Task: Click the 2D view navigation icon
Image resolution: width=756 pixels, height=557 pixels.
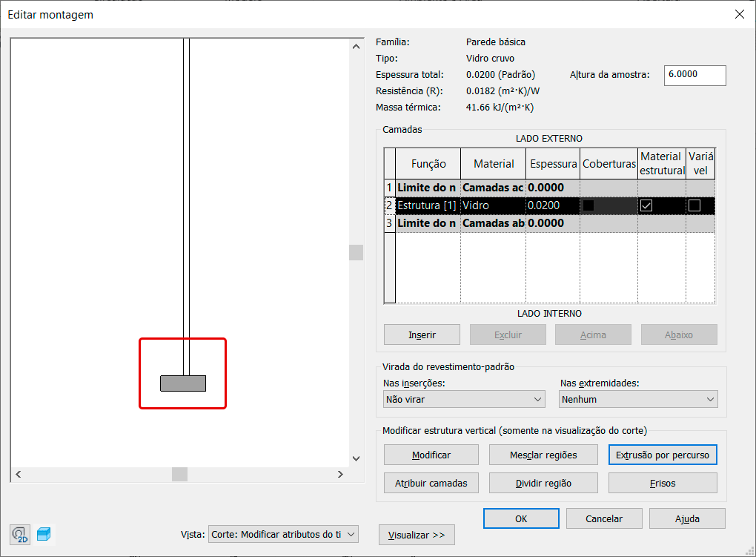Action: pyautogui.click(x=20, y=534)
